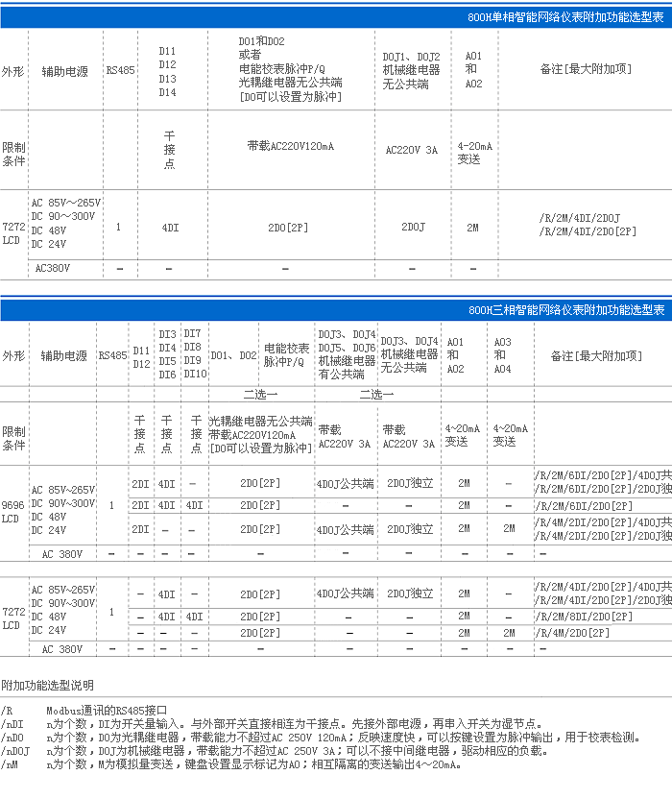Select the /R/2M/8DI/2DO[2P] remark cell
Image resolution: width=672 pixels, height=799 pixels.
click(x=586, y=617)
